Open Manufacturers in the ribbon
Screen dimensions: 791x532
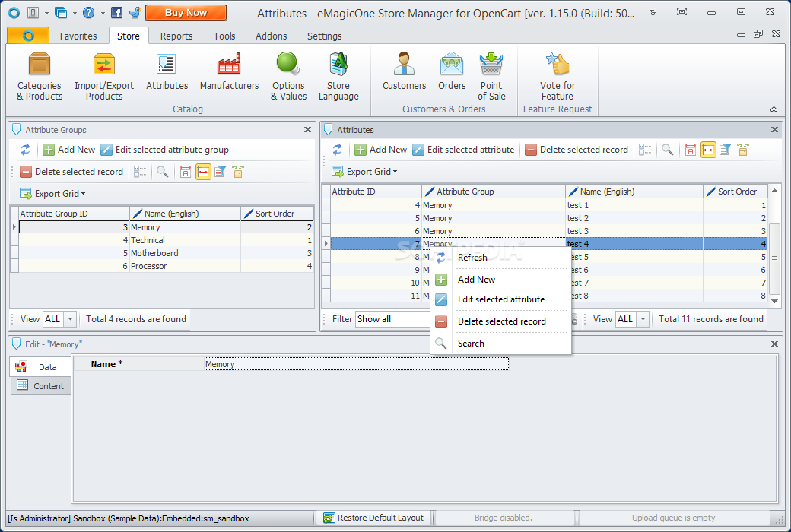pos(229,71)
